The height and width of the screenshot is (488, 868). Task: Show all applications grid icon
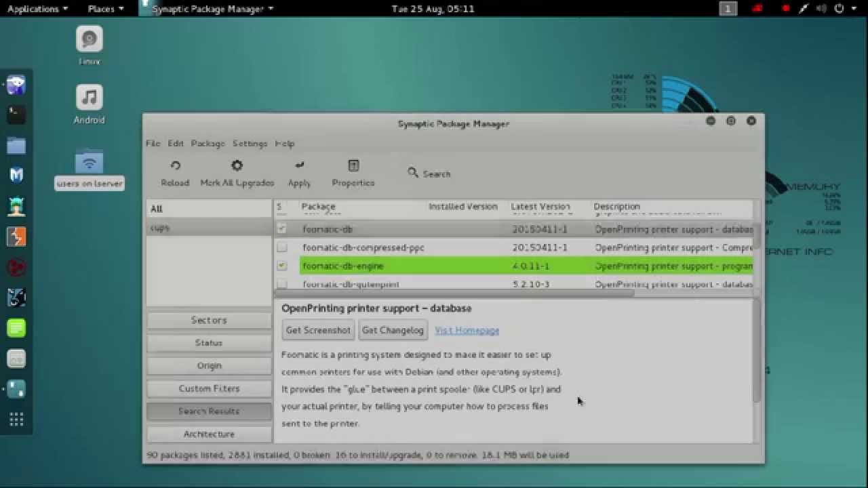coord(16,420)
